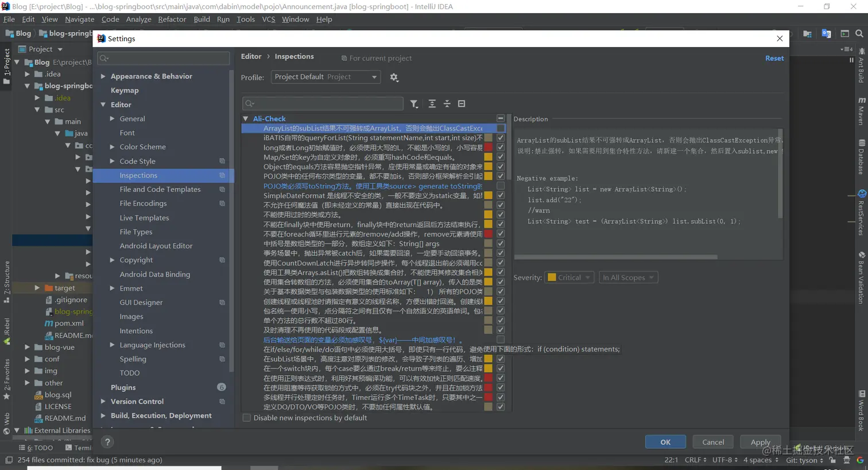
Task: Uncheck the Map/Set hashCode inspection checkbox
Action: tap(501, 157)
